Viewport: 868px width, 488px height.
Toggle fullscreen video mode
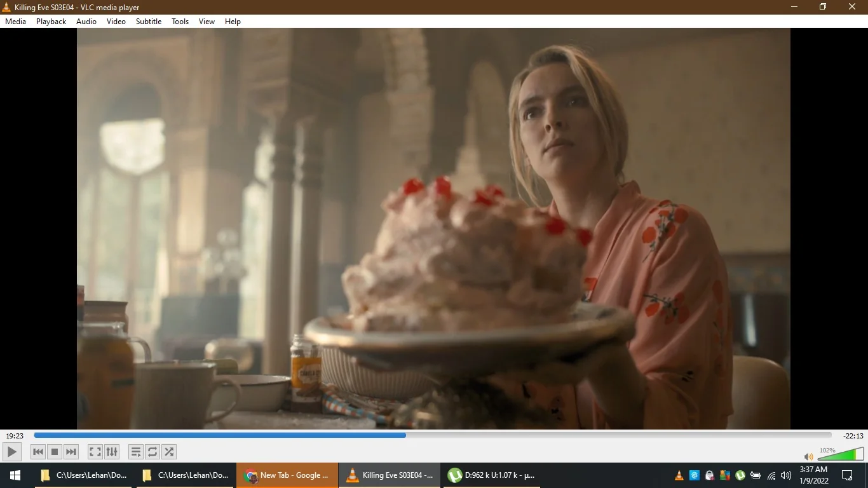(95, 452)
